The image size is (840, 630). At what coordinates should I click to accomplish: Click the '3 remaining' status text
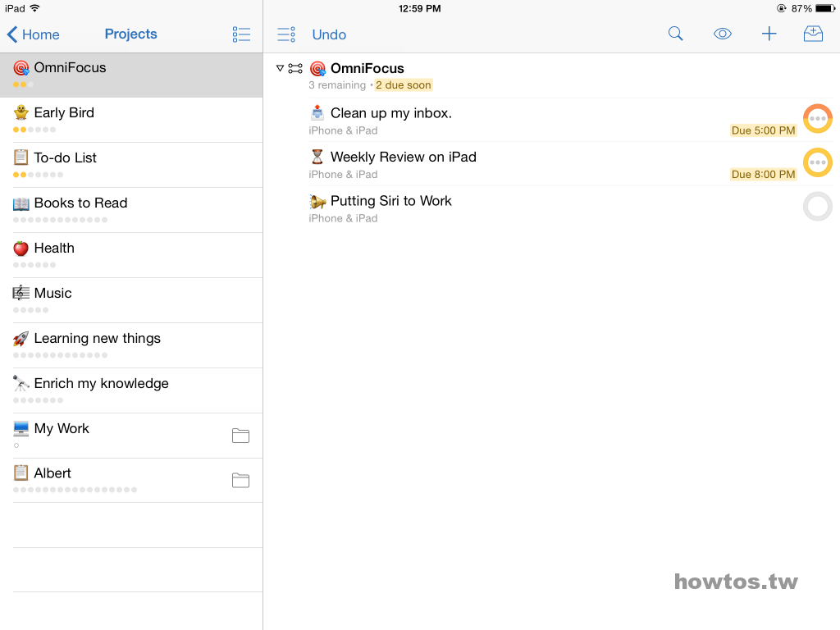pyautogui.click(x=337, y=84)
